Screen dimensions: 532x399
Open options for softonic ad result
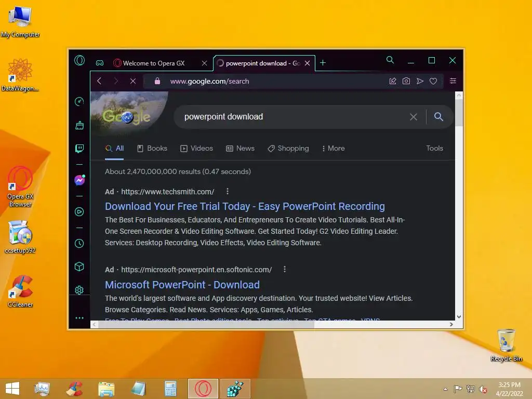coord(285,270)
